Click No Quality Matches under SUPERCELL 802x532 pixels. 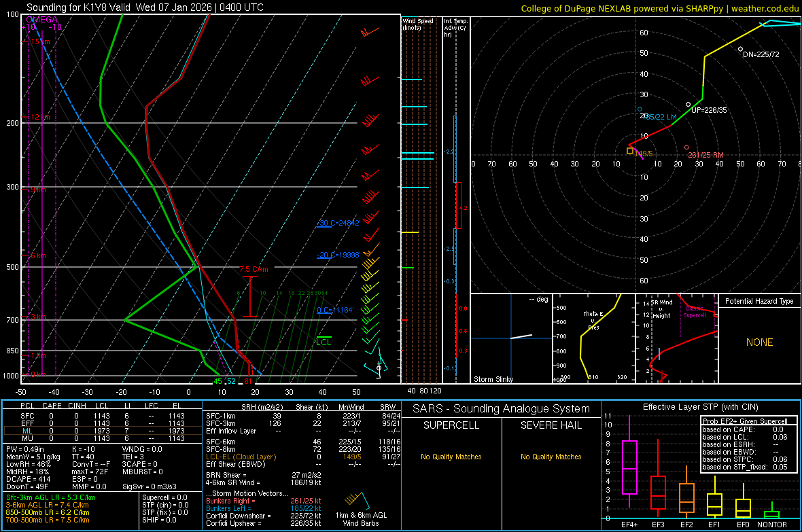click(x=451, y=457)
